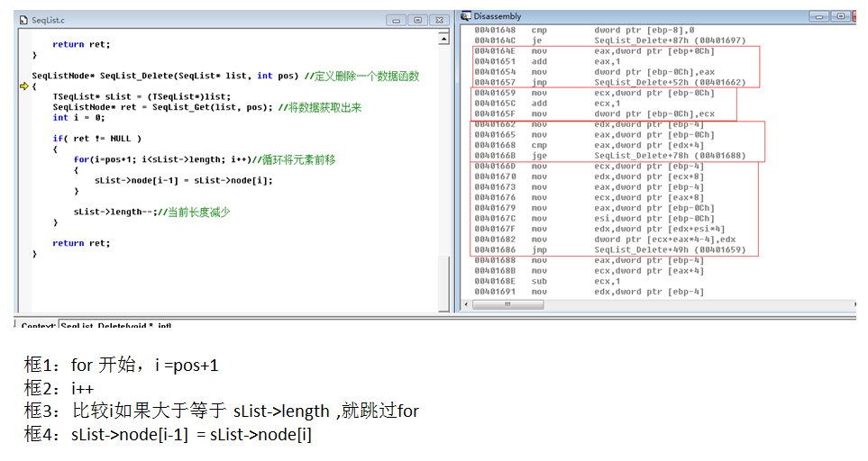Select the 'add ecx,1' row at 0040165C
This screenshot has height=461, width=868.
[547, 104]
